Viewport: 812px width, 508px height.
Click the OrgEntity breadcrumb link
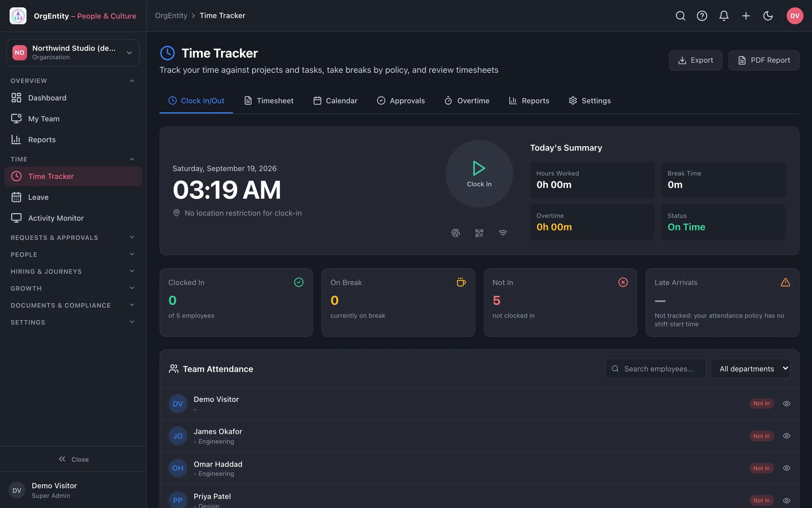[x=171, y=16]
